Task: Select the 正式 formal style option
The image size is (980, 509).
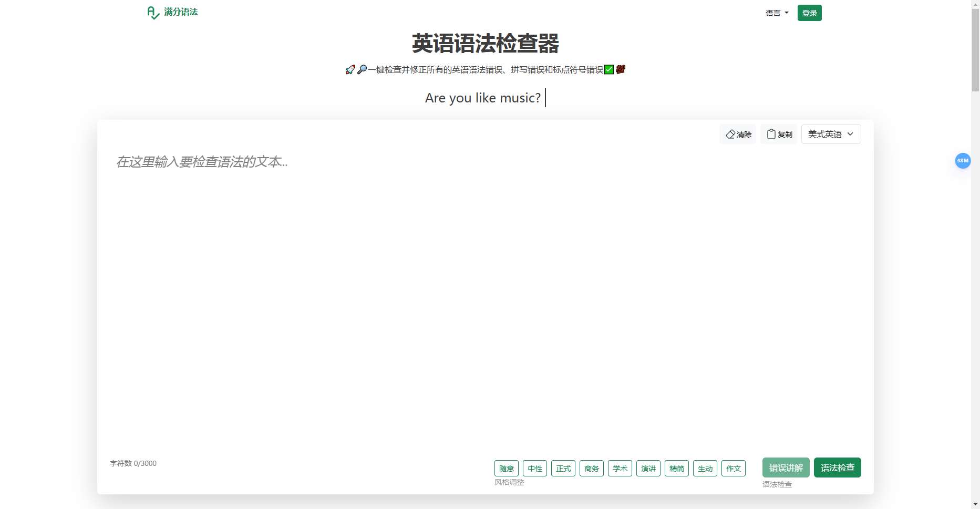Action: [x=563, y=468]
